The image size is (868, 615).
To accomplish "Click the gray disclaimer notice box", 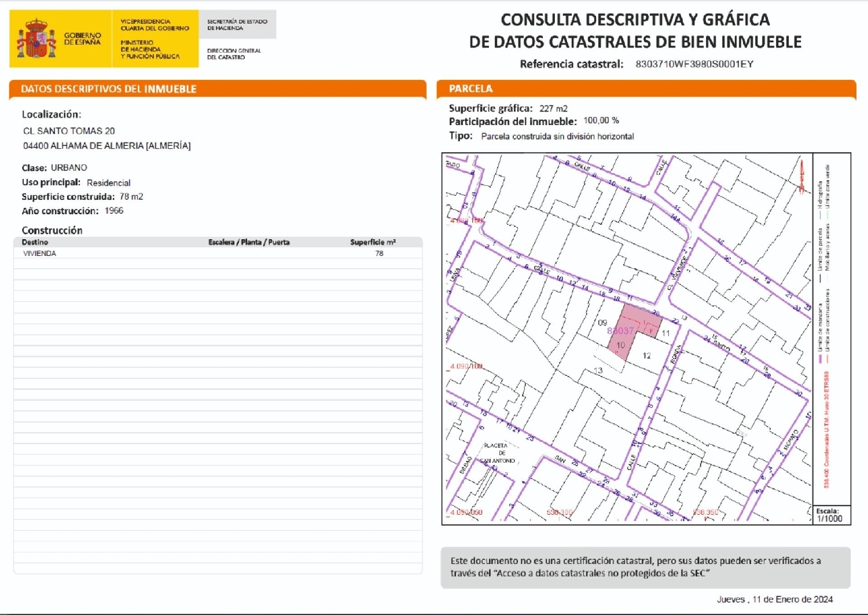I will click(x=646, y=568).
